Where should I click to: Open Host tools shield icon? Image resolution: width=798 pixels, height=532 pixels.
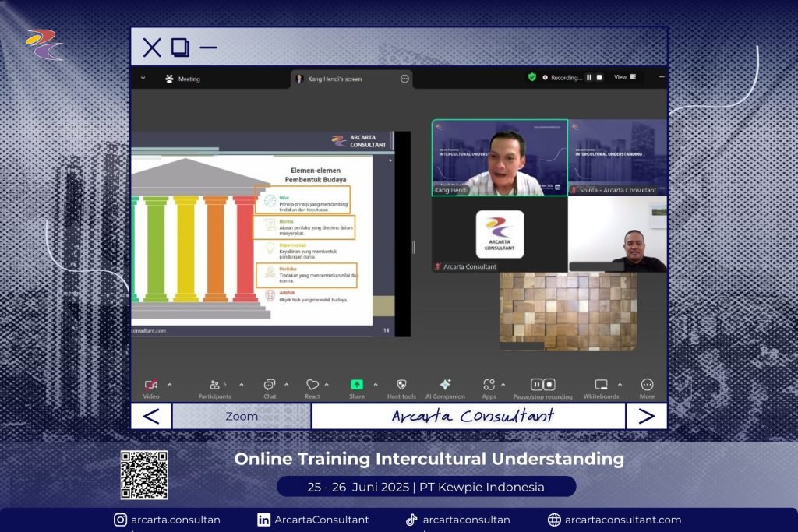tap(401, 385)
